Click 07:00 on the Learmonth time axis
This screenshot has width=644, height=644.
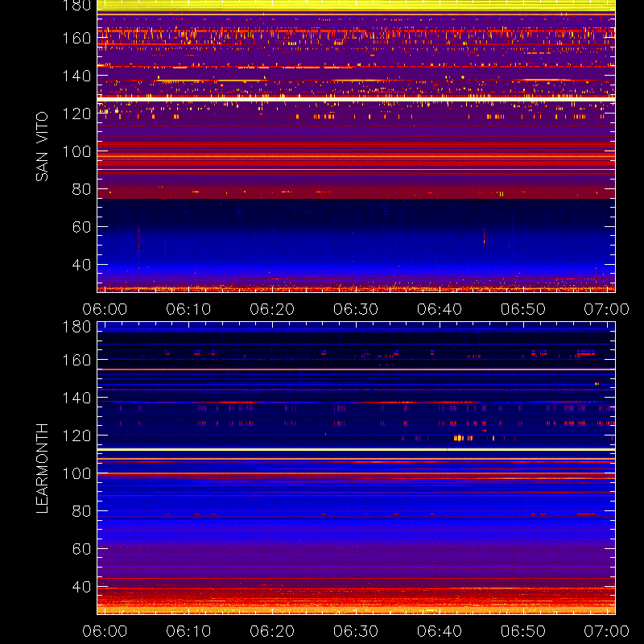click(607, 631)
